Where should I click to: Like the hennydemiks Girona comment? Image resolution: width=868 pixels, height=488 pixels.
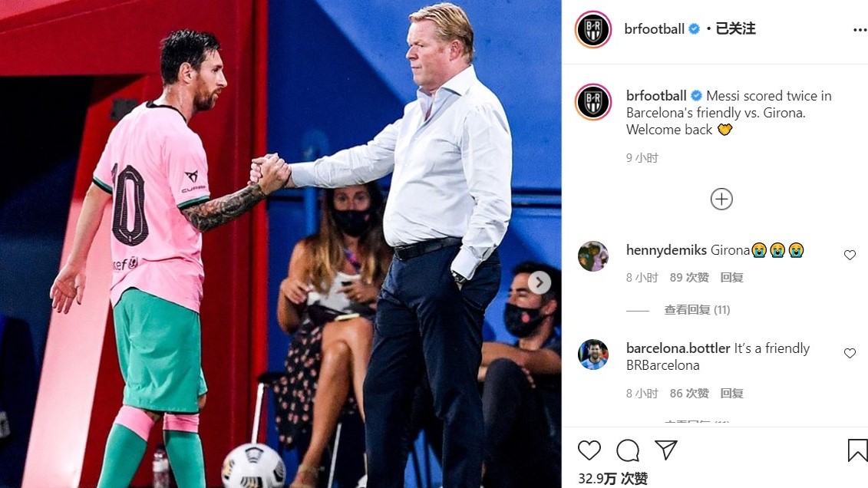click(850, 255)
